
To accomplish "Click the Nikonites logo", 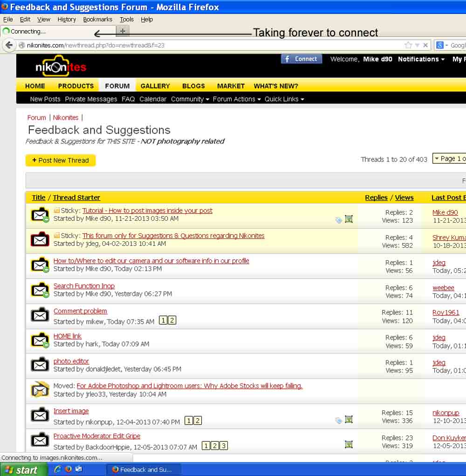I will click(x=61, y=67).
